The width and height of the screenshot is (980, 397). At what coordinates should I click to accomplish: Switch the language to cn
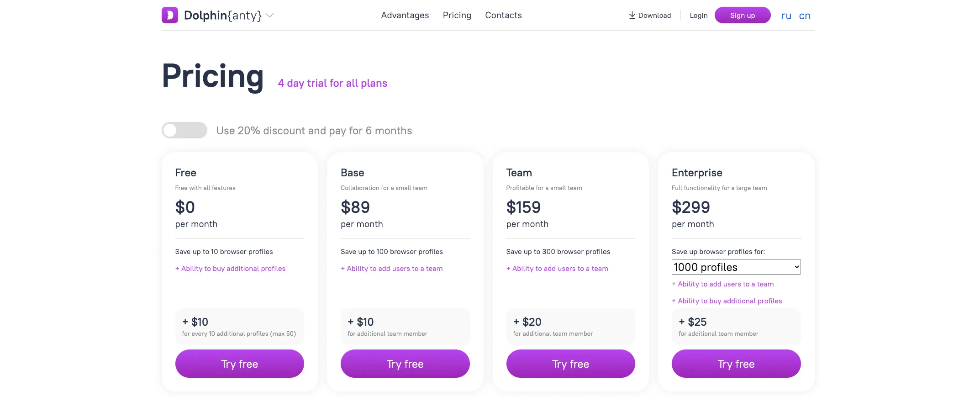pyautogui.click(x=805, y=16)
